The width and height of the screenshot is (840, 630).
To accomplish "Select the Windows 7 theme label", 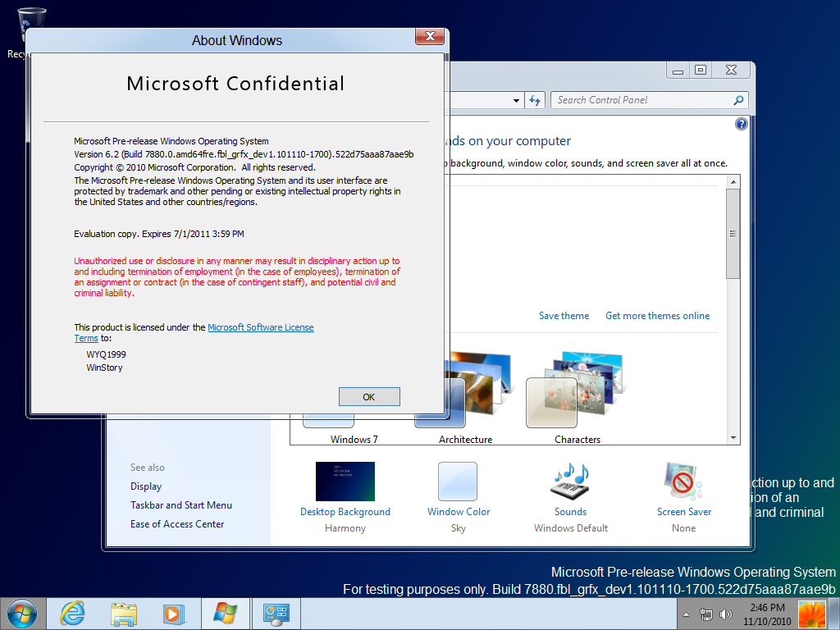I will (x=354, y=440).
